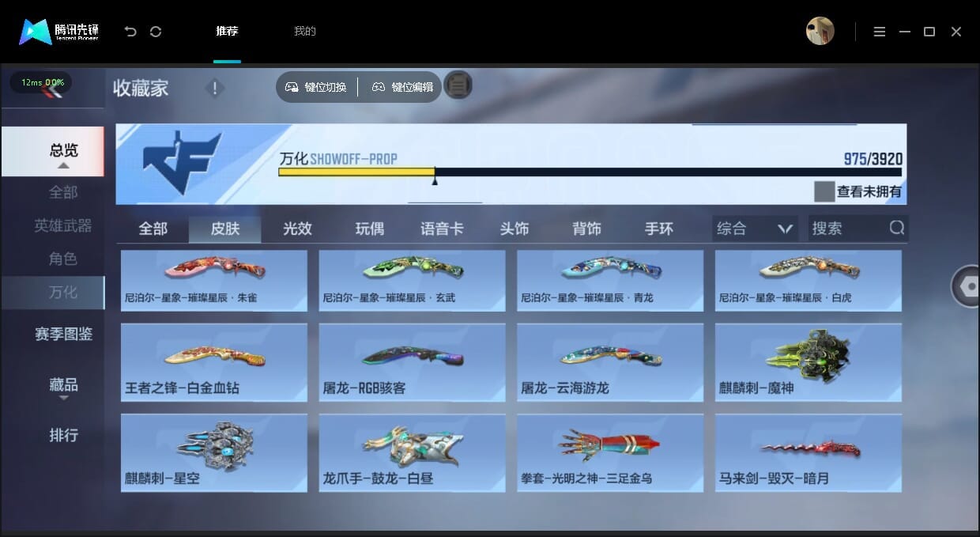The image size is (980, 537).
Task: Open 拳套-光明之神-三足金乌 skin card
Action: (610, 452)
